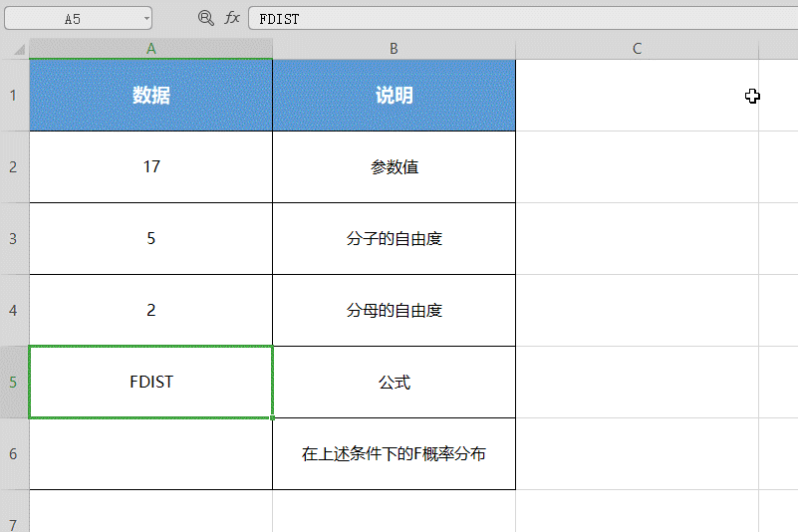Click the fill handle of cell A5
Screen dimensions: 798x532
pyautogui.click(x=273, y=418)
